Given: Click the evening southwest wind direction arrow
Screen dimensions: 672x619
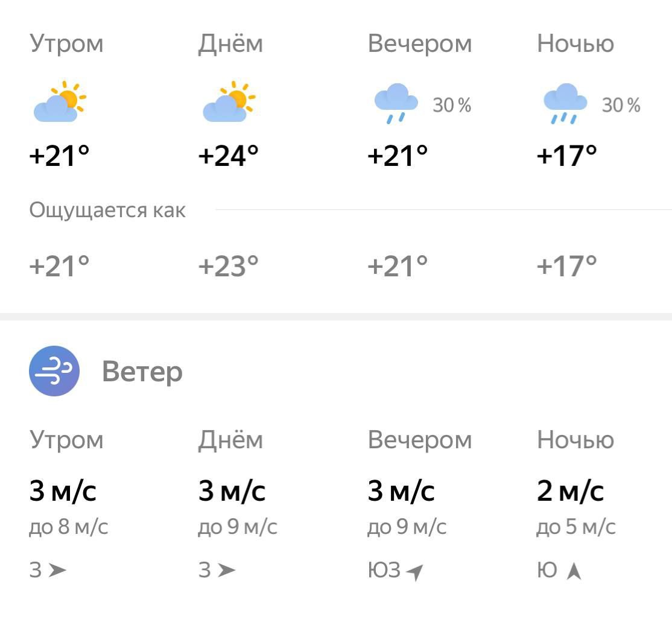Looking at the screenshot, I should coord(414,571).
